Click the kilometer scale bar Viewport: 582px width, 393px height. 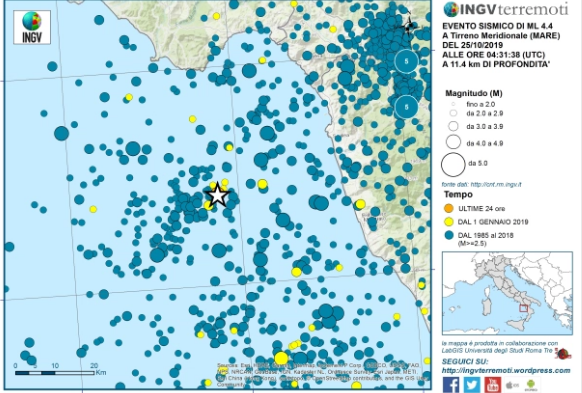pos(55,373)
